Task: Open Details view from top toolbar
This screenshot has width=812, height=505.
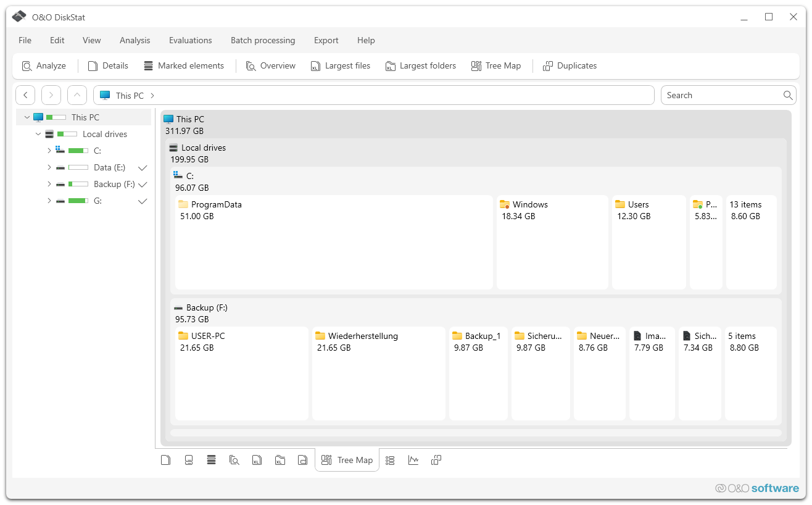Action: 108,66
